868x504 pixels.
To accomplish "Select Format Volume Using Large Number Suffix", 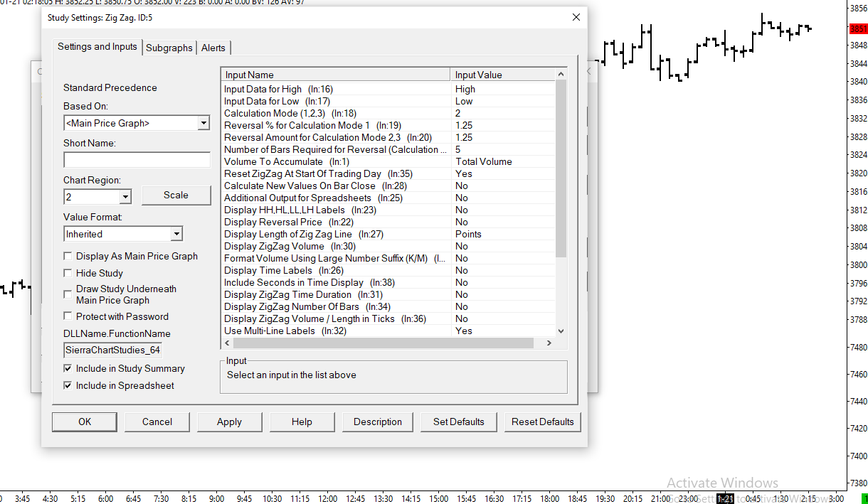I will click(x=388, y=258).
